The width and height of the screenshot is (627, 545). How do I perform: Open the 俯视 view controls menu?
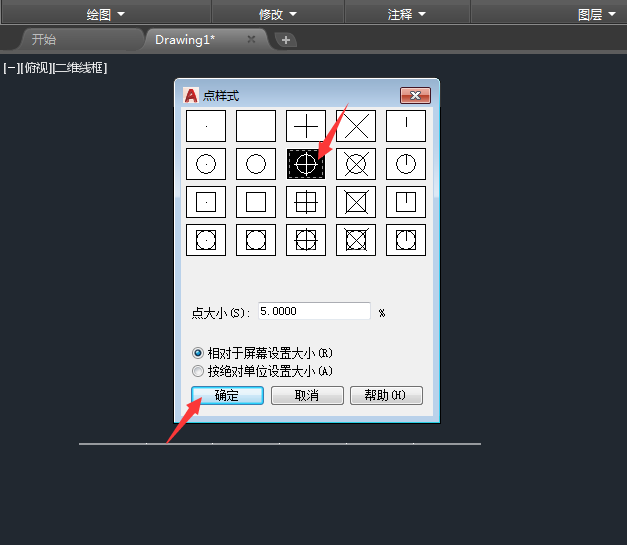[x=36, y=68]
